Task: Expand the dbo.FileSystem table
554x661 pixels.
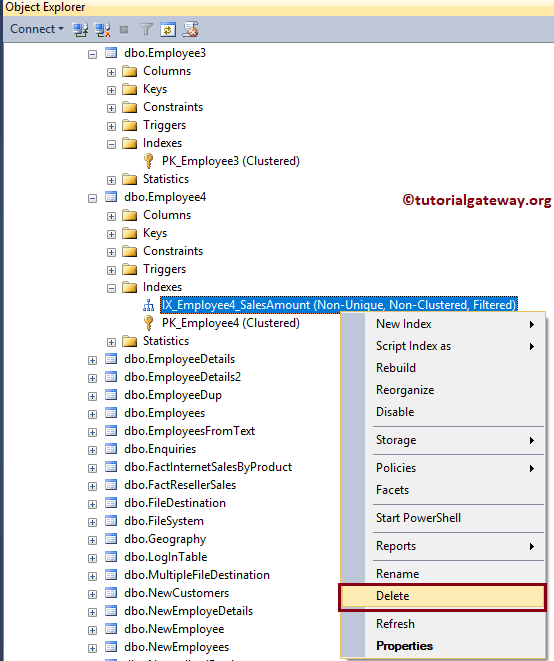Action: (x=92, y=523)
